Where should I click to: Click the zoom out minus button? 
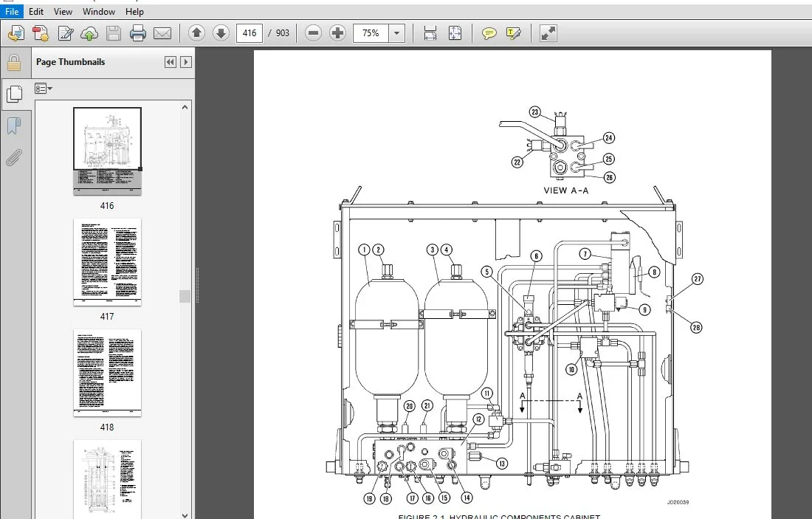pos(313,33)
